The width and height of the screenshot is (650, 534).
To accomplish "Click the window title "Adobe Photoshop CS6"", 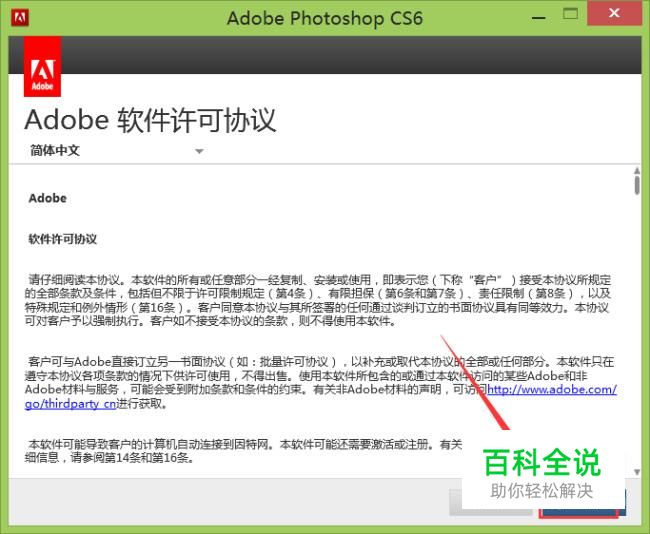I will [325, 19].
